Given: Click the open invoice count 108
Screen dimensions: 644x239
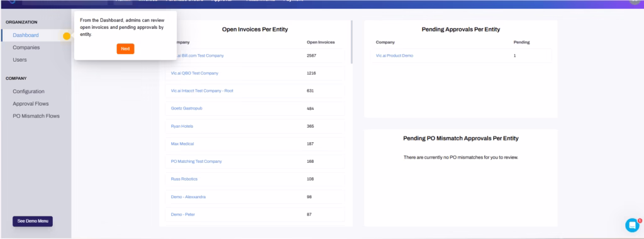Looking at the screenshot, I should 310,179.
